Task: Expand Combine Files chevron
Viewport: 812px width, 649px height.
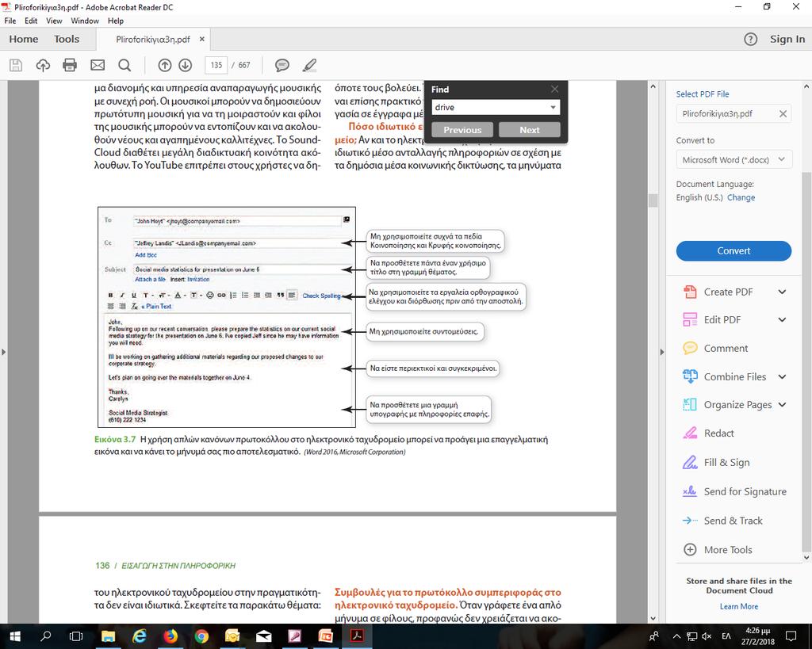Action: click(x=782, y=376)
